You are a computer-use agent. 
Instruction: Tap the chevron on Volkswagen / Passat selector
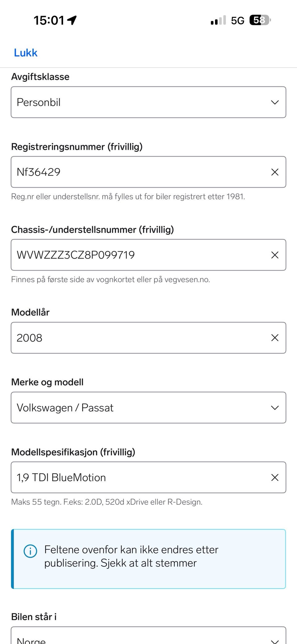click(x=275, y=408)
